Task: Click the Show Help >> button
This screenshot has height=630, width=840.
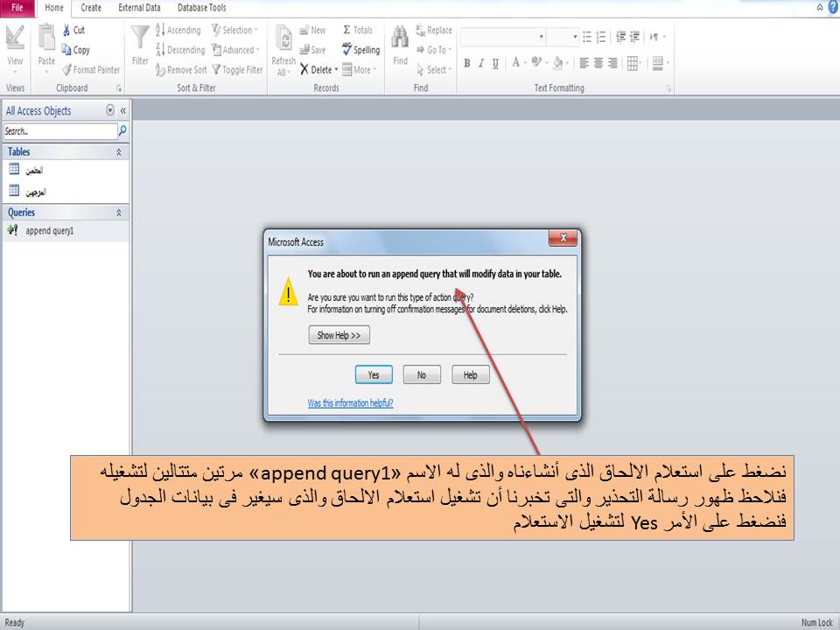Action: pos(339,335)
